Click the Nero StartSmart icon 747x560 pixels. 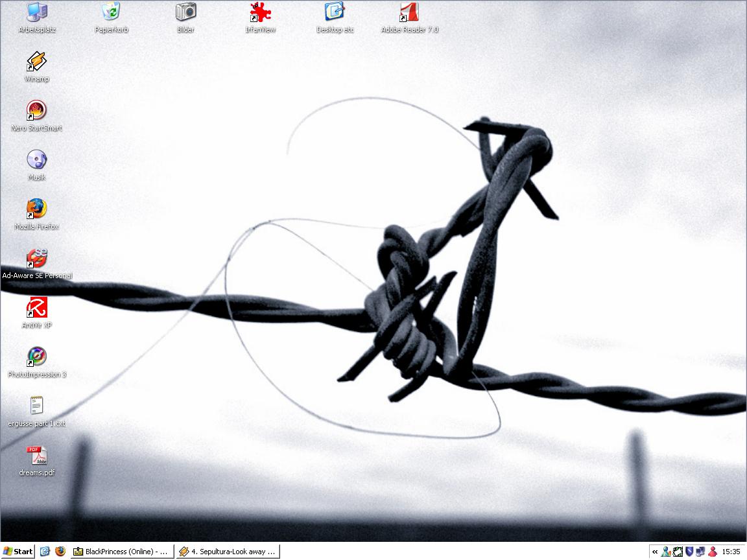[37, 111]
